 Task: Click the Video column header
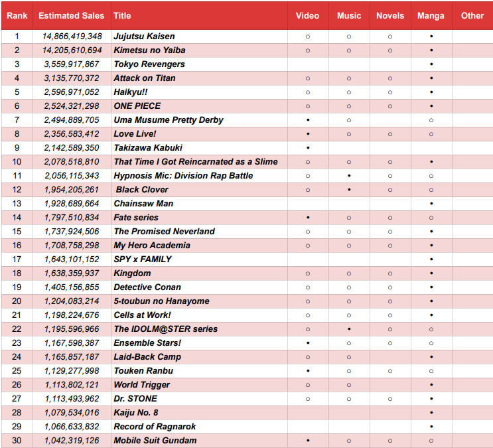[x=307, y=16]
